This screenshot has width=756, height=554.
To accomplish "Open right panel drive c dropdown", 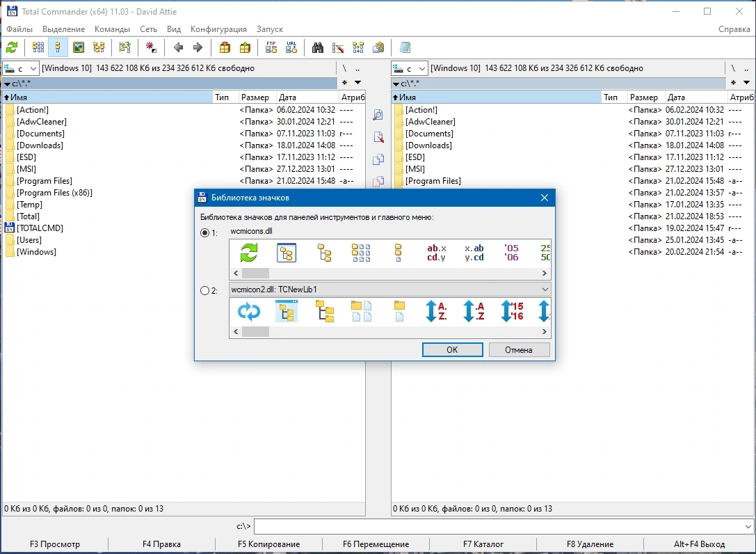I will click(x=410, y=68).
